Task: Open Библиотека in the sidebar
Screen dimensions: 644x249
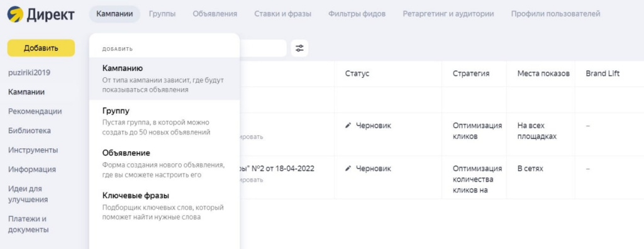Action: (x=30, y=131)
